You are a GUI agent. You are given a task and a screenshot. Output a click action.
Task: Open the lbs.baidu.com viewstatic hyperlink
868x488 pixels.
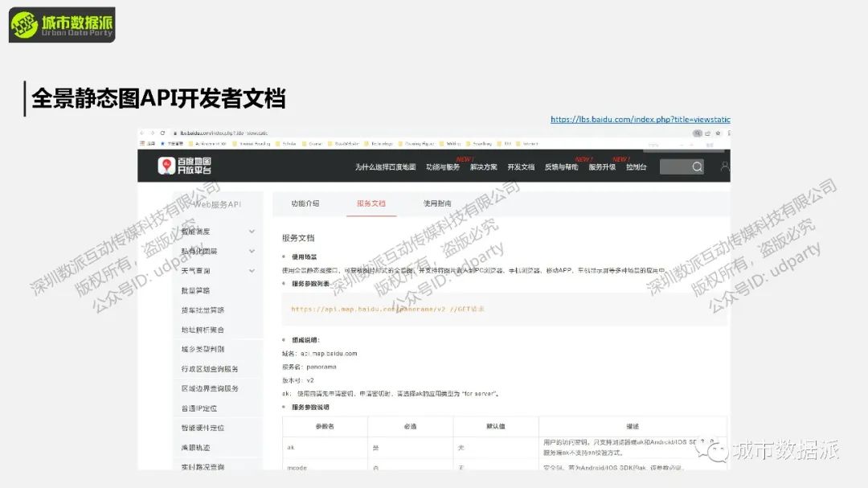(640, 120)
